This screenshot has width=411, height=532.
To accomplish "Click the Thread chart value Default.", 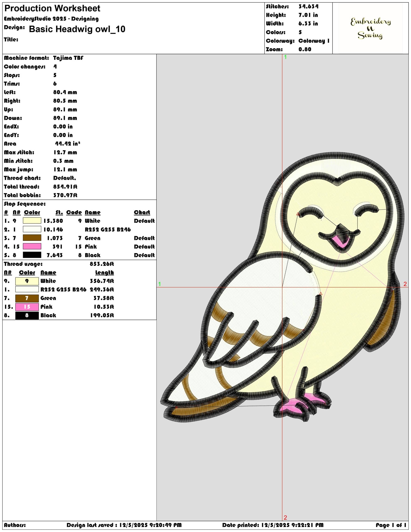I will [65, 178].
